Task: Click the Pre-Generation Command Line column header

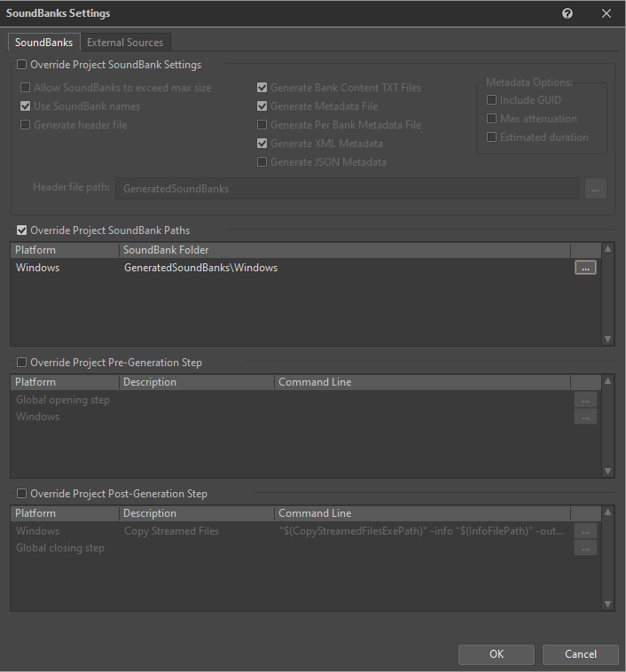Action: tap(422, 382)
